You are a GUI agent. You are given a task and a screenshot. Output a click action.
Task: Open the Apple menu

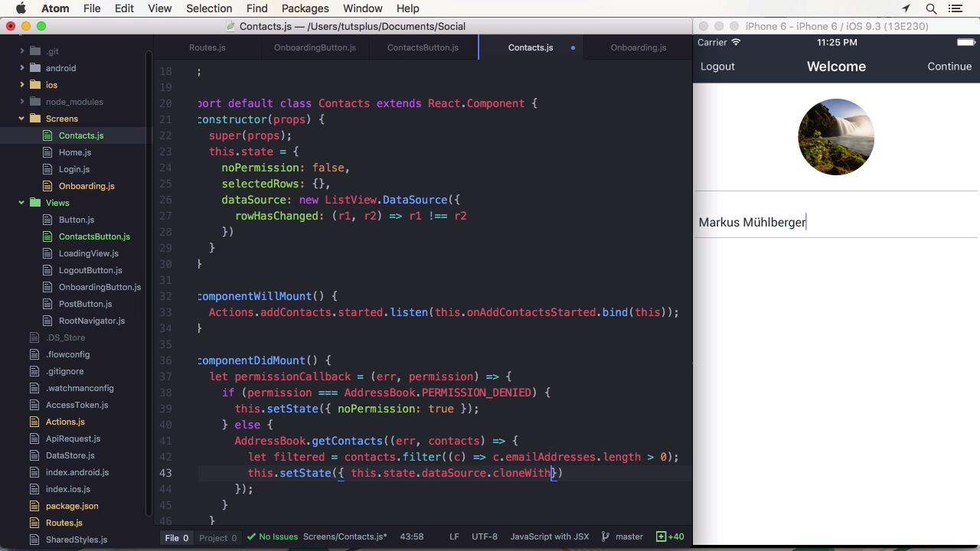(21, 8)
